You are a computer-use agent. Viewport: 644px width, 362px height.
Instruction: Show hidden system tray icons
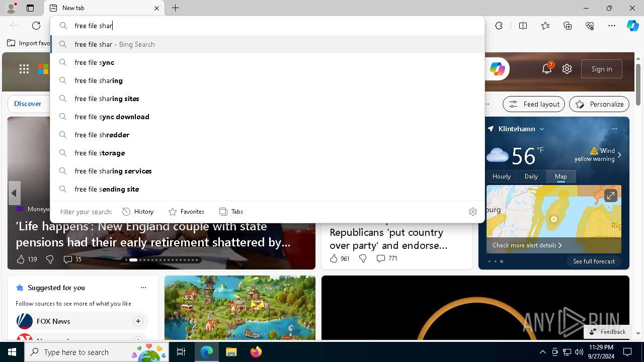(x=542, y=352)
